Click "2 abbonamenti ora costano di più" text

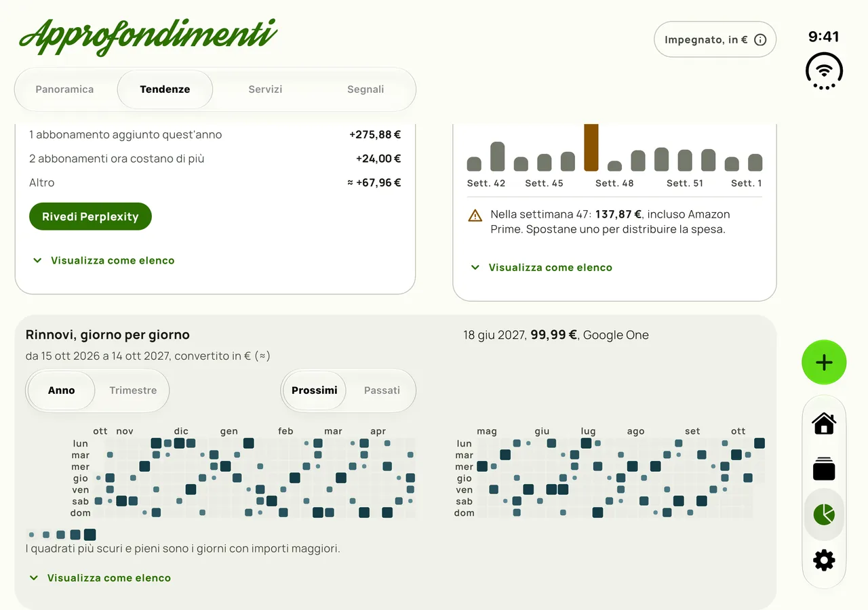[x=117, y=159]
